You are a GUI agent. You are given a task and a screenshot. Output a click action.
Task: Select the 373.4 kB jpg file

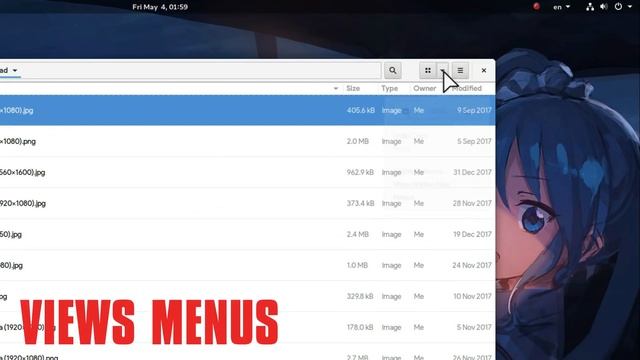247,203
